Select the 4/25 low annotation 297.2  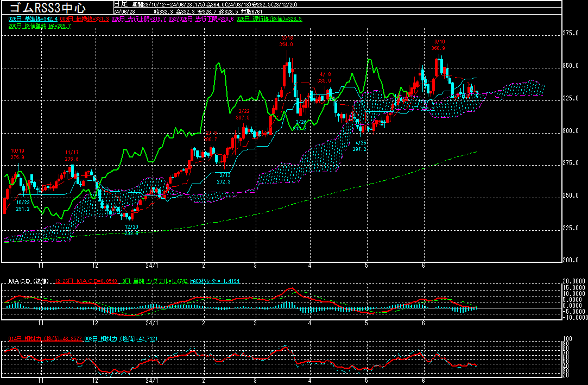[359, 146]
